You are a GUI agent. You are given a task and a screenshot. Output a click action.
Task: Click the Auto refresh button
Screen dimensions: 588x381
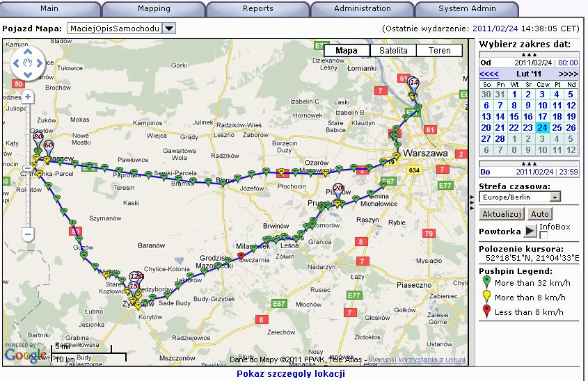[539, 214]
